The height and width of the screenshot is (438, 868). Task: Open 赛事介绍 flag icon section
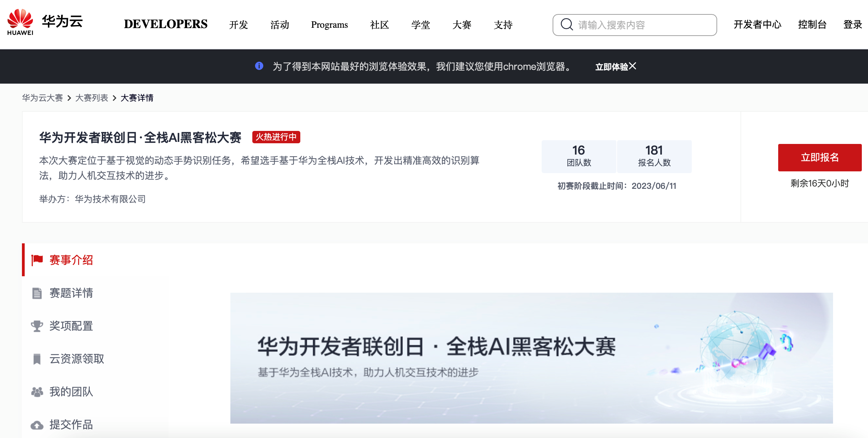point(37,260)
